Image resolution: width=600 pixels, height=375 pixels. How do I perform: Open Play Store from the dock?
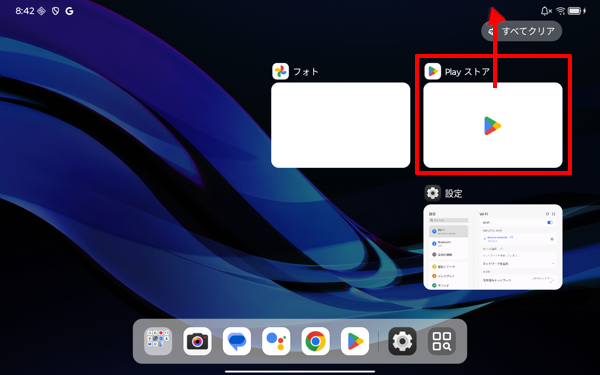pyautogui.click(x=355, y=341)
